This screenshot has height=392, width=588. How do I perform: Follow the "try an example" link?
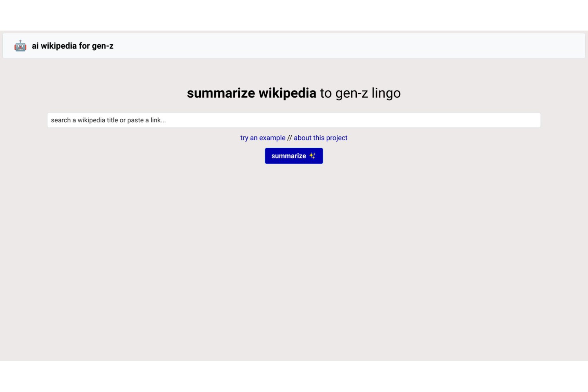(x=263, y=138)
